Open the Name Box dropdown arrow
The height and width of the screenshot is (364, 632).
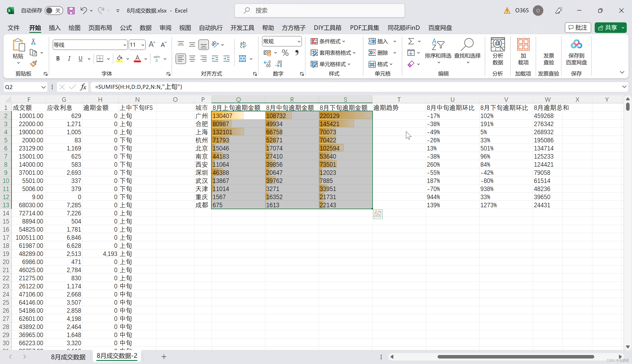tap(43, 87)
